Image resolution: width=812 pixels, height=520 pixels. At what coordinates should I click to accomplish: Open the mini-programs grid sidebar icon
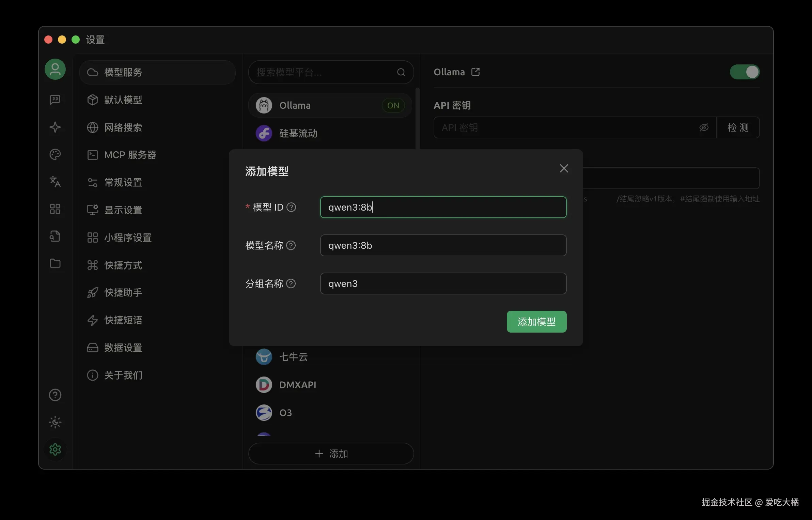[x=55, y=209]
